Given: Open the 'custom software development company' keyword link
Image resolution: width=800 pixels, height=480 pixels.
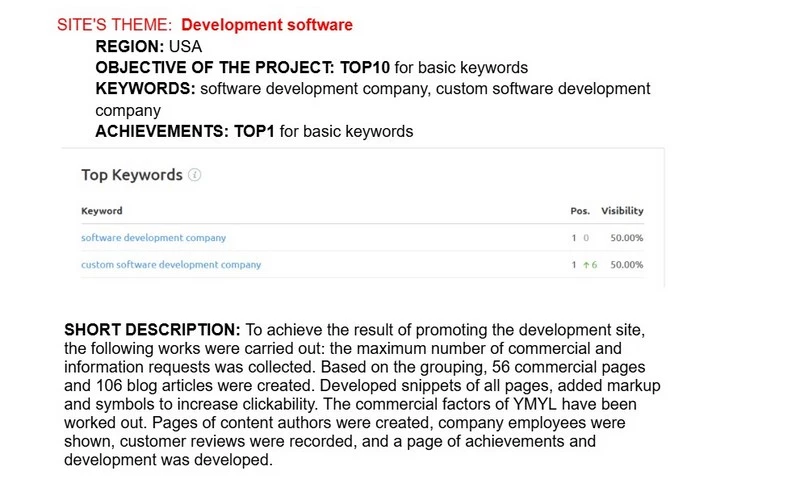Looking at the screenshot, I should 171,265.
